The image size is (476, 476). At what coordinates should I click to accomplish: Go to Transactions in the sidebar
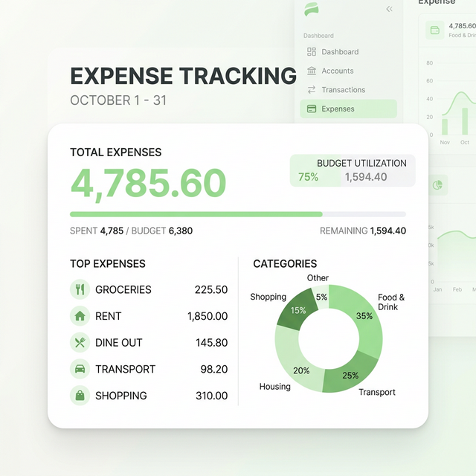pos(343,90)
